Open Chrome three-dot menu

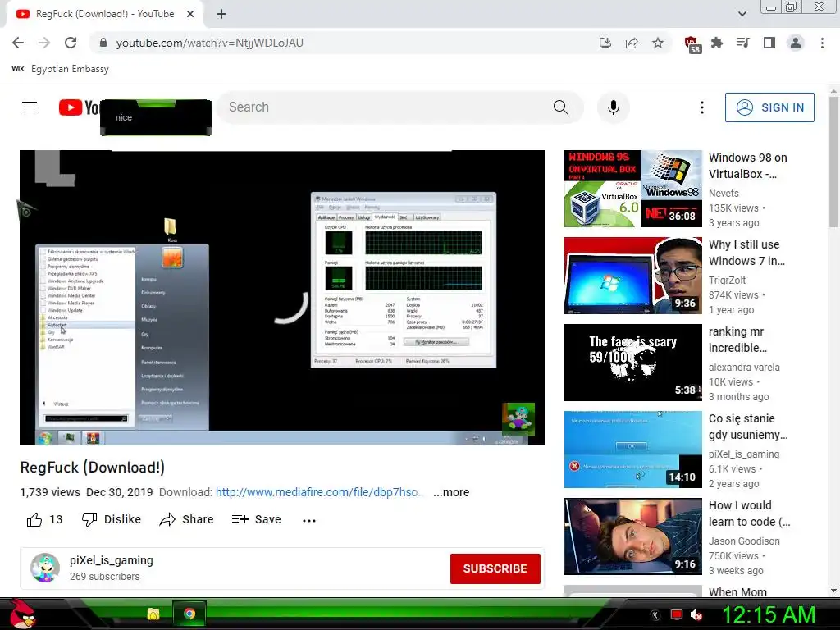pos(822,43)
